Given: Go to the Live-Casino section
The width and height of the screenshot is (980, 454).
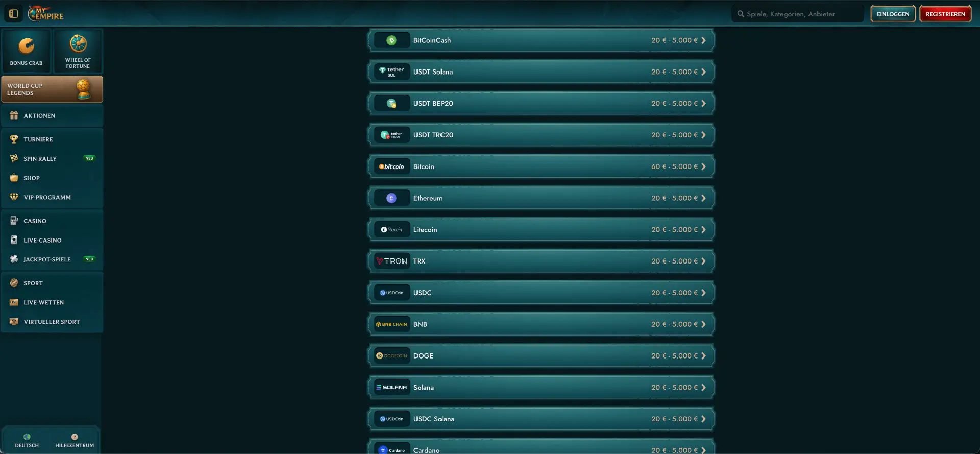Looking at the screenshot, I should [52, 240].
